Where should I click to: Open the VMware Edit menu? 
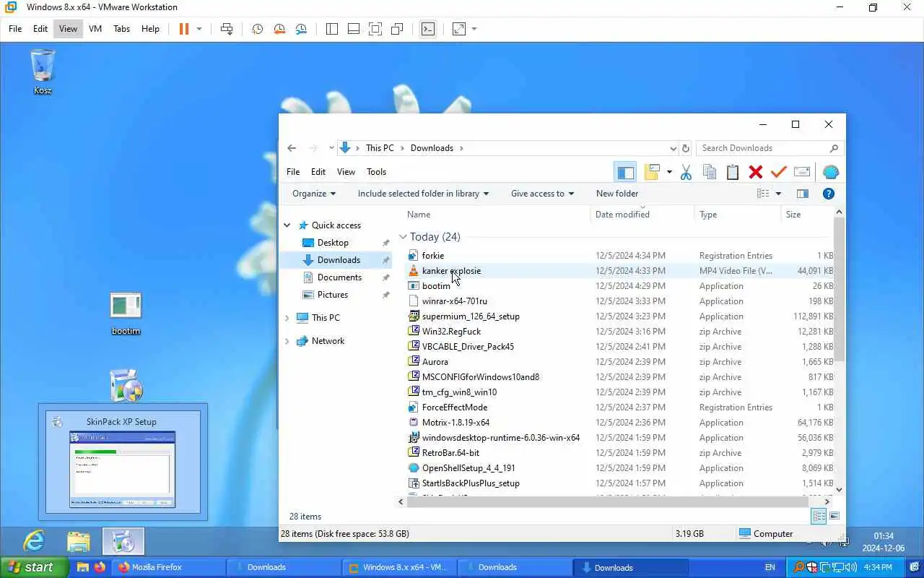[40, 29]
